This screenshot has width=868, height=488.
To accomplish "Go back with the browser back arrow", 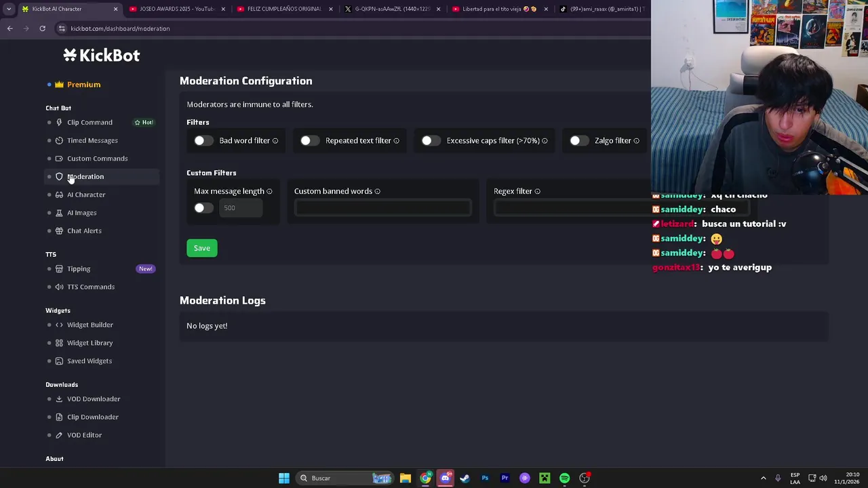I will [x=9, y=28].
